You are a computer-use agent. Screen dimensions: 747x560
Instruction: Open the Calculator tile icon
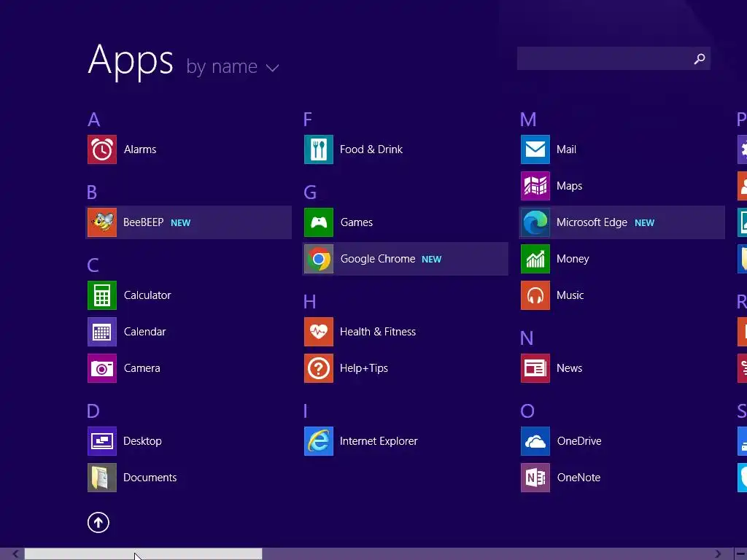coord(102,295)
